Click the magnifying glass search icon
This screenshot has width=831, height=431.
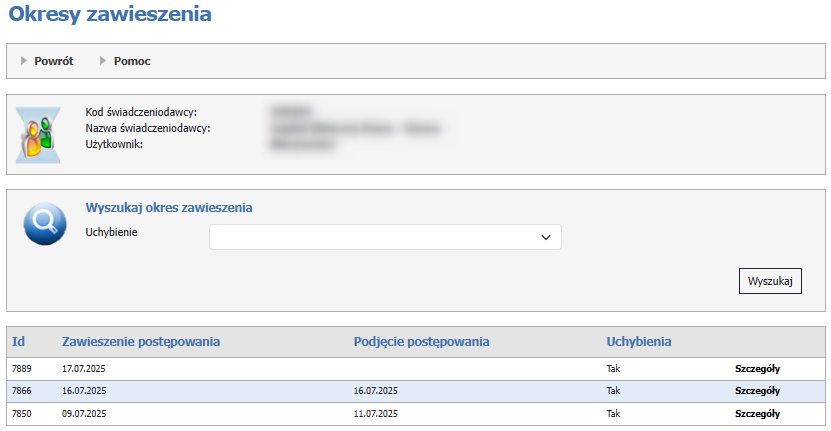pyautogui.click(x=44, y=225)
